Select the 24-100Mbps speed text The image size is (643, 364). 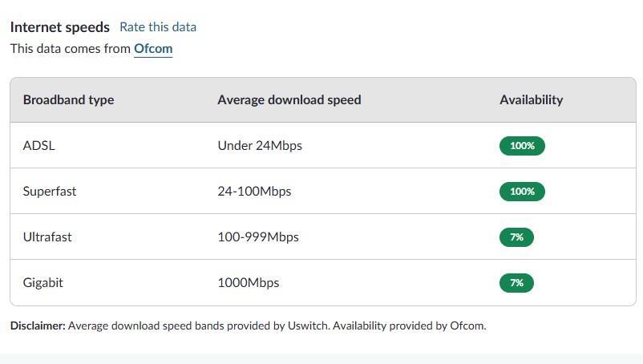254,192
